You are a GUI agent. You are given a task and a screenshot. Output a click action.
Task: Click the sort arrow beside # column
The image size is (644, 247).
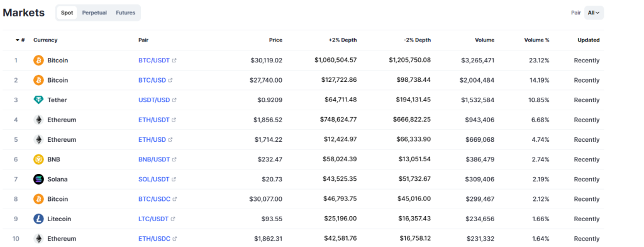pyautogui.click(x=18, y=40)
